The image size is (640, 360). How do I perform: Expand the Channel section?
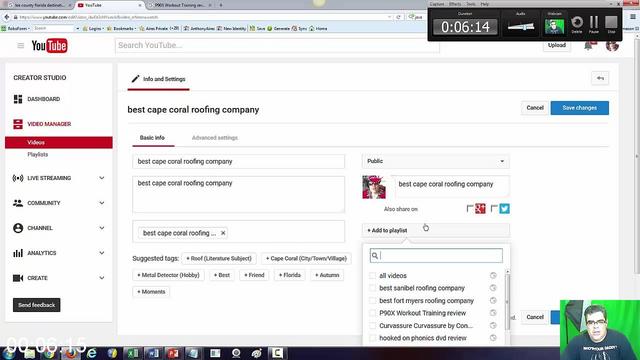[102, 228]
